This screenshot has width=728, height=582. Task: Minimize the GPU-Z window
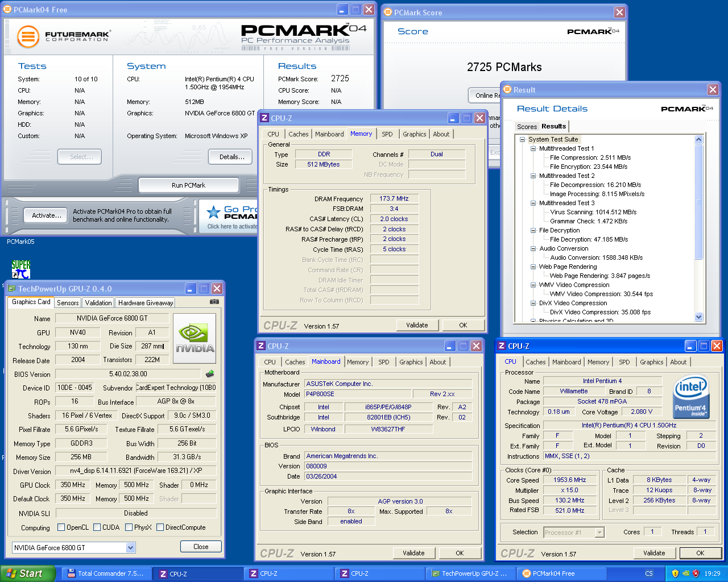(x=191, y=289)
